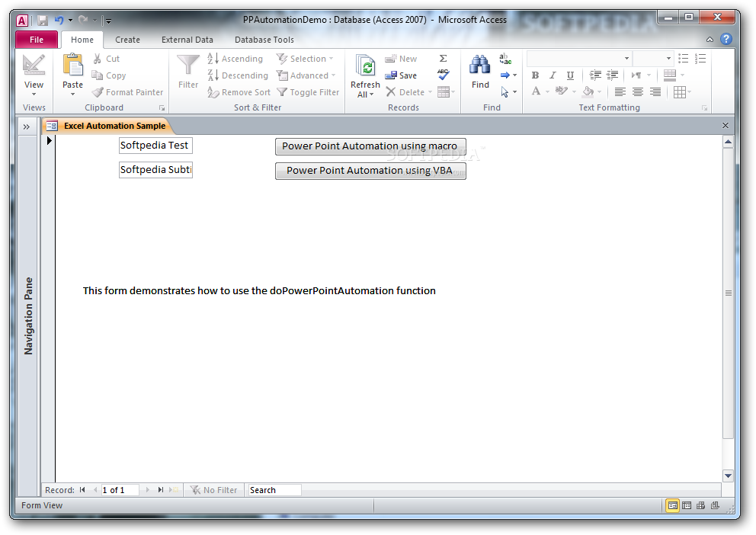Click the Undo arrow in title bar
This screenshot has width=756, height=535.
coord(59,21)
